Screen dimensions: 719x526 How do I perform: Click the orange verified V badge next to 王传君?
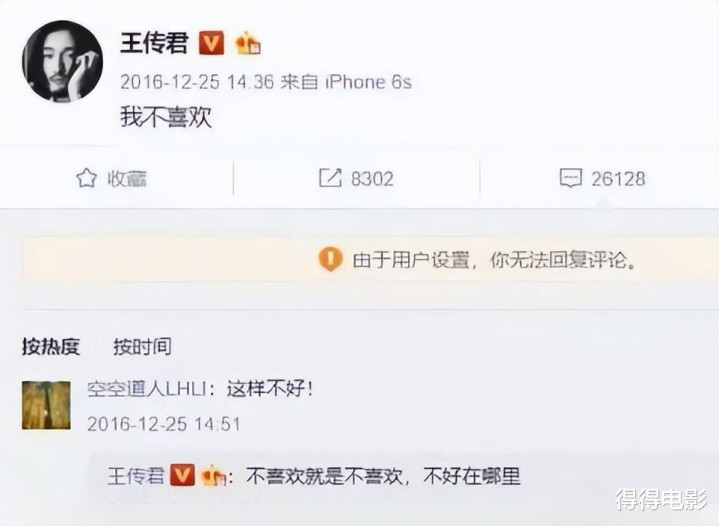pyautogui.click(x=211, y=44)
